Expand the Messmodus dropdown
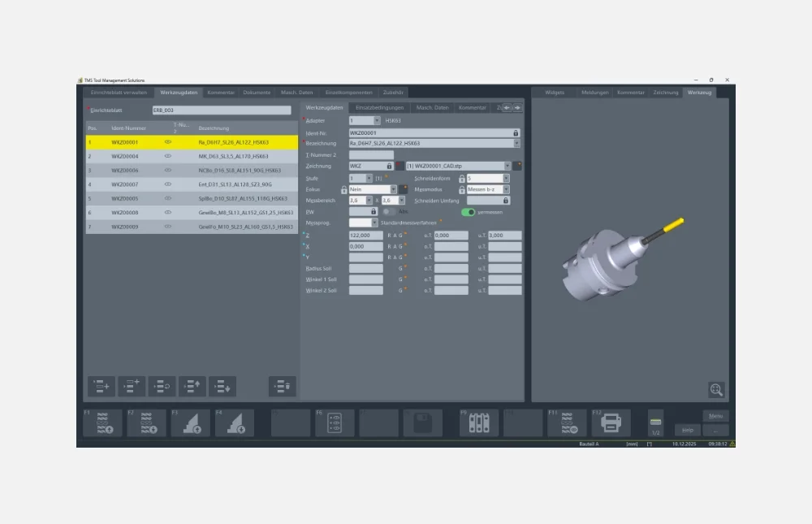The height and width of the screenshot is (524, 812). 506,189
